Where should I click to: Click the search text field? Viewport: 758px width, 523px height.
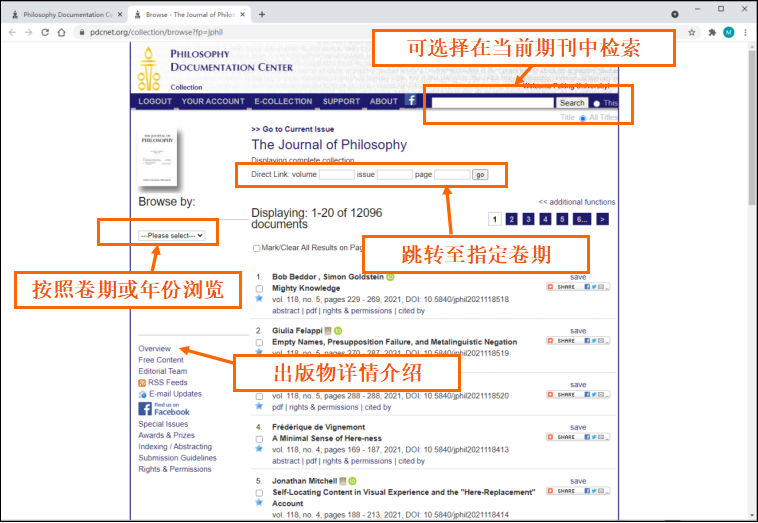coord(493,103)
